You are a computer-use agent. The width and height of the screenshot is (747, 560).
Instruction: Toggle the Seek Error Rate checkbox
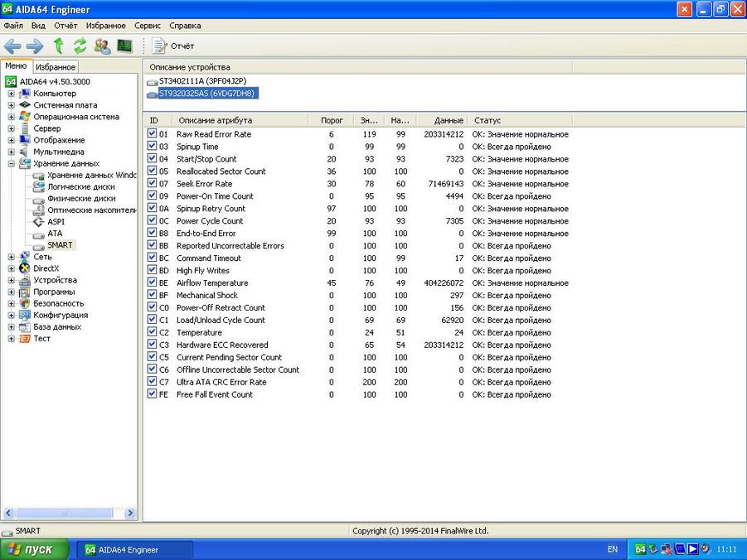pos(152,183)
